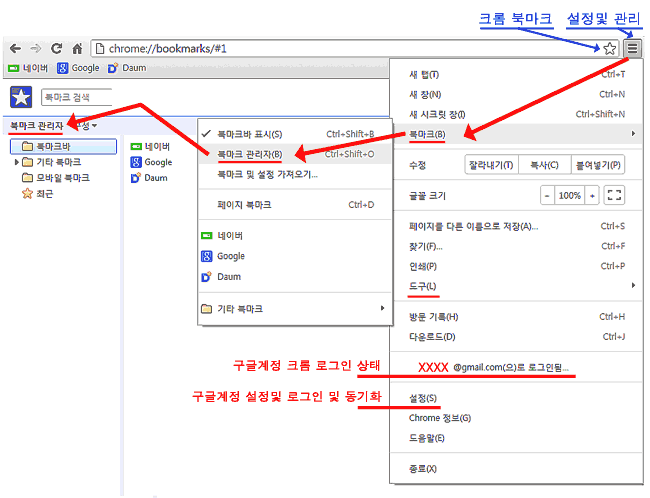Choose 북마크 관리자(B) from submenu
Screen dimensions: 650x498
click(295, 154)
